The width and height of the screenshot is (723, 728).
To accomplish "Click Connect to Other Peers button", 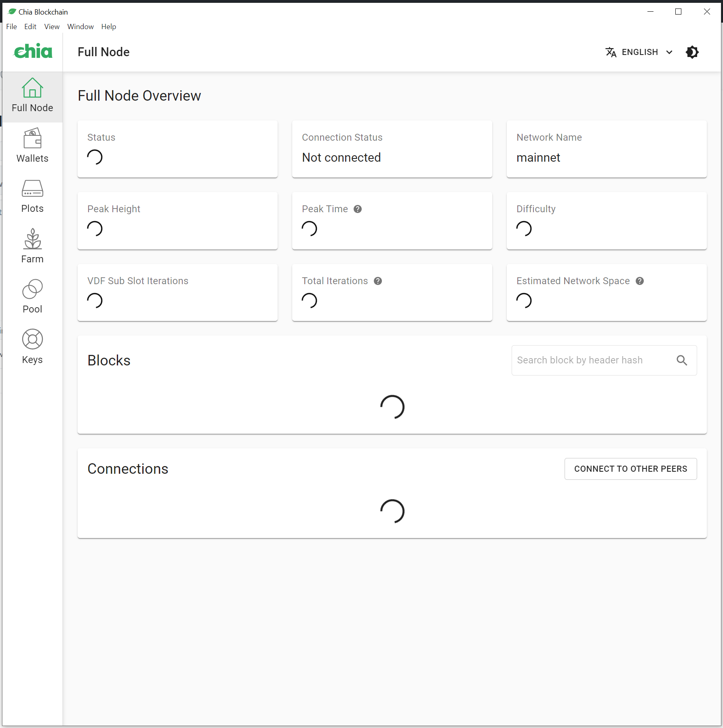I will [x=630, y=469].
